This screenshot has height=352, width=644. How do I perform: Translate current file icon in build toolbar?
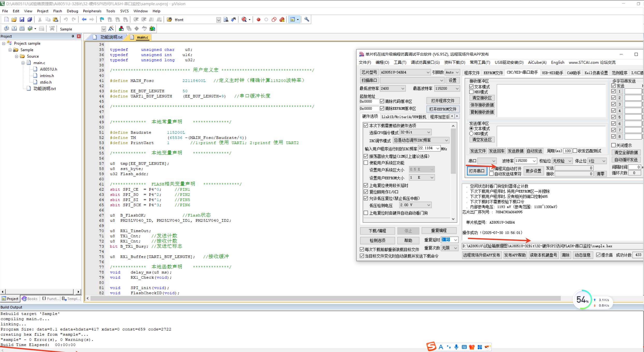coord(6,29)
